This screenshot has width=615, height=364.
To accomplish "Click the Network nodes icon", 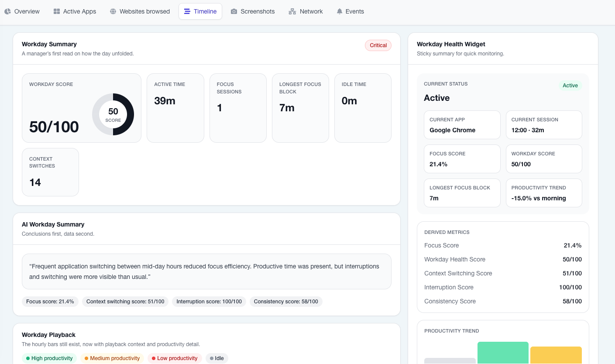I will click(292, 11).
